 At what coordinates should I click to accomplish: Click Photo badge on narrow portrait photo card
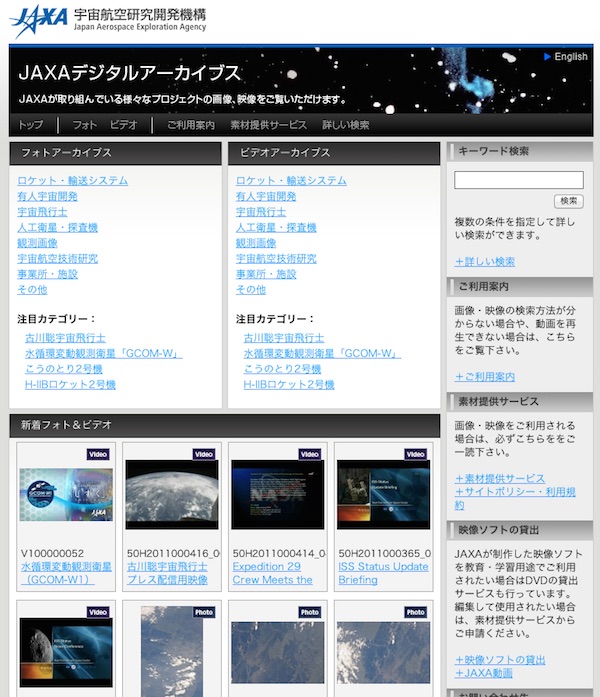204,613
